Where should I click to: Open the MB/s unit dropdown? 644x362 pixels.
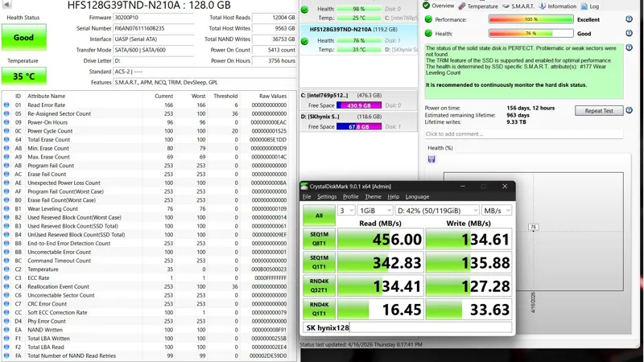497,211
